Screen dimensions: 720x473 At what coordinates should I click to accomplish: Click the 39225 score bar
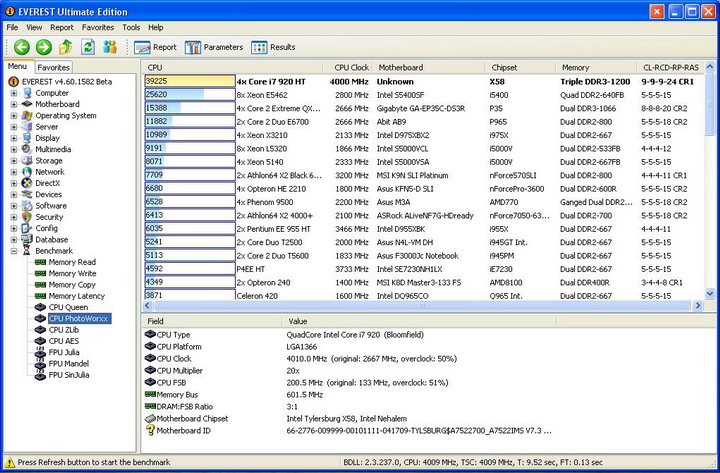click(x=190, y=81)
